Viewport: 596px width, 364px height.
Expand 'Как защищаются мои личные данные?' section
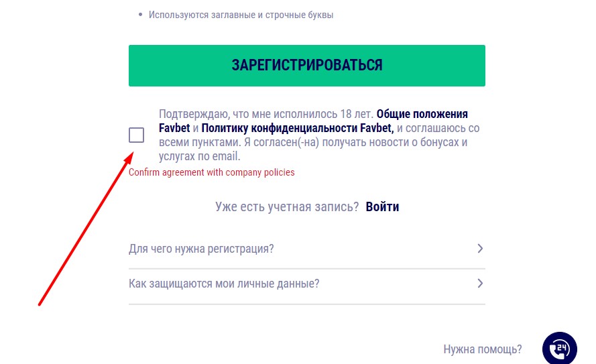307,284
